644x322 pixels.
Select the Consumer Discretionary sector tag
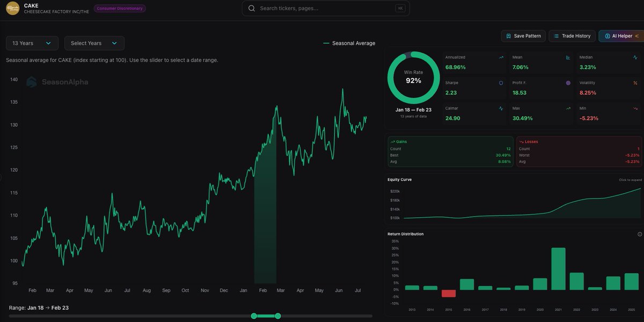(119, 8)
